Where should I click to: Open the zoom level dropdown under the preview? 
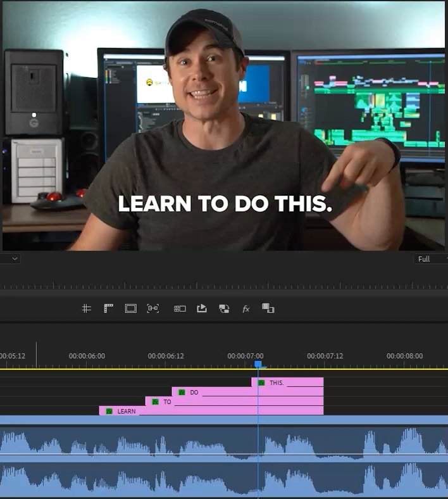(11, 259)
